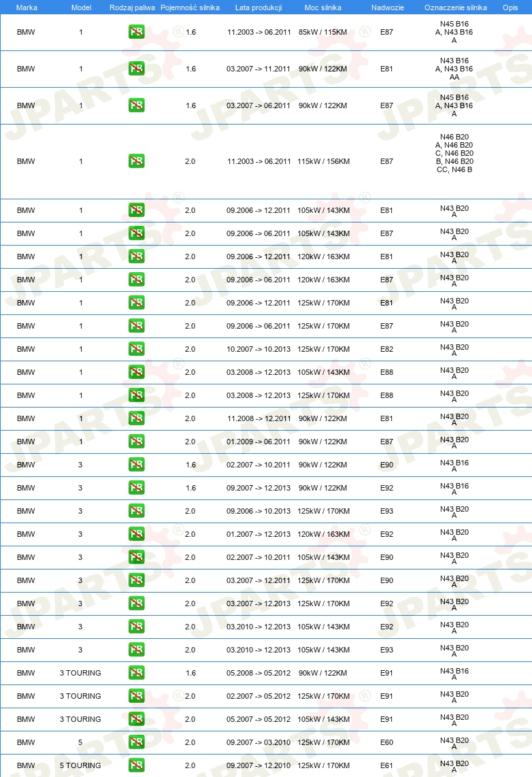Click 120kW / 163KM in the E92 row
The height and width of the screenshot is (777, 532).
(x=323, y=535)
